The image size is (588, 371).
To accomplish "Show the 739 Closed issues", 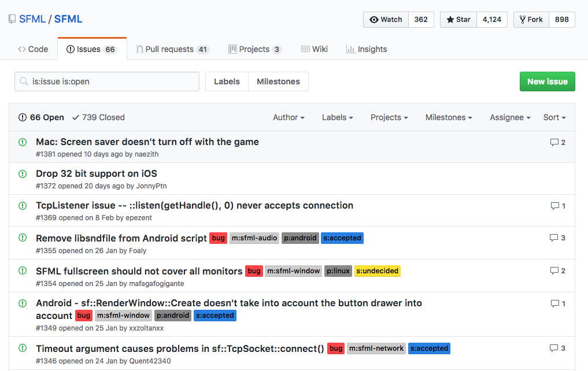I will [x=99, y=117].
